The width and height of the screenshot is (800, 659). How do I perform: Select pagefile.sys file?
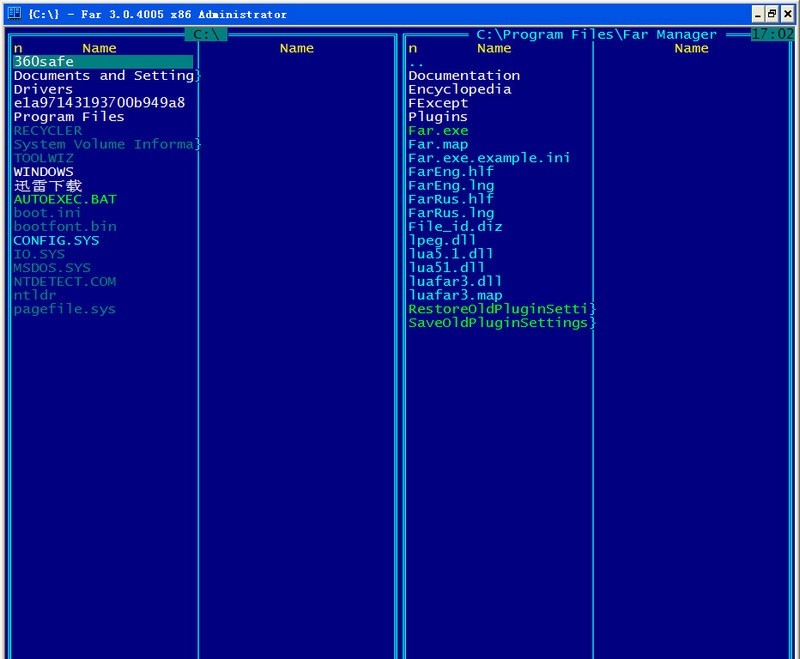pos(65,310)
